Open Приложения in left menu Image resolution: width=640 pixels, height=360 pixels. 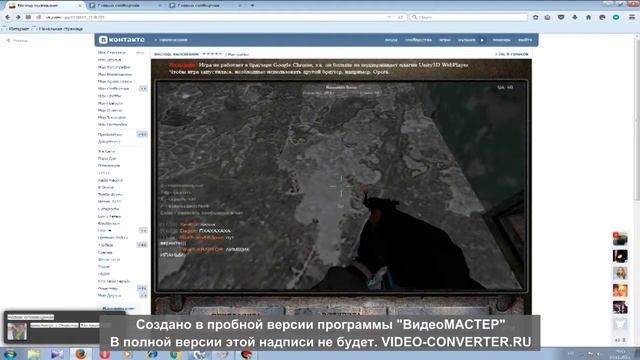tap(110, 134)
